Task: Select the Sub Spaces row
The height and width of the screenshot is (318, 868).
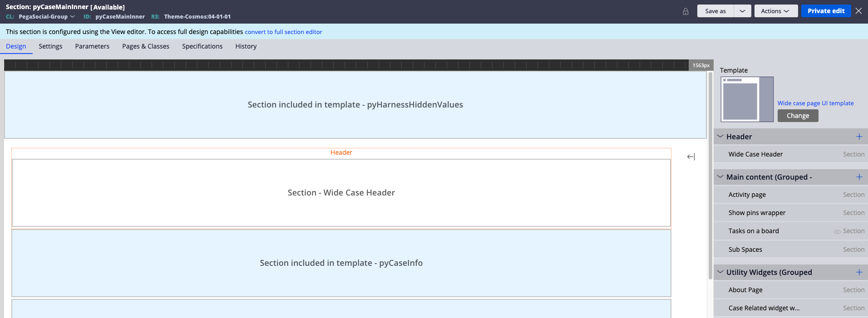Action: pos(791,250)
